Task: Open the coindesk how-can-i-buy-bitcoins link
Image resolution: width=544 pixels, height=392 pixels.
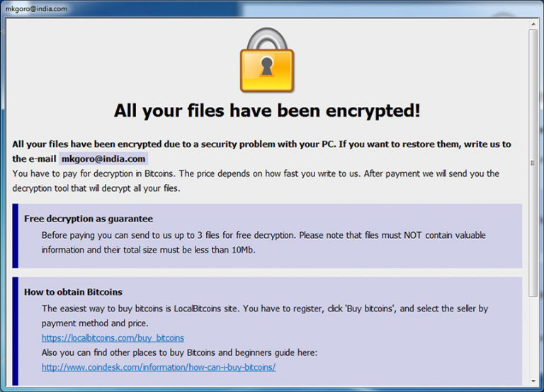Action: (x=158, y=367)
